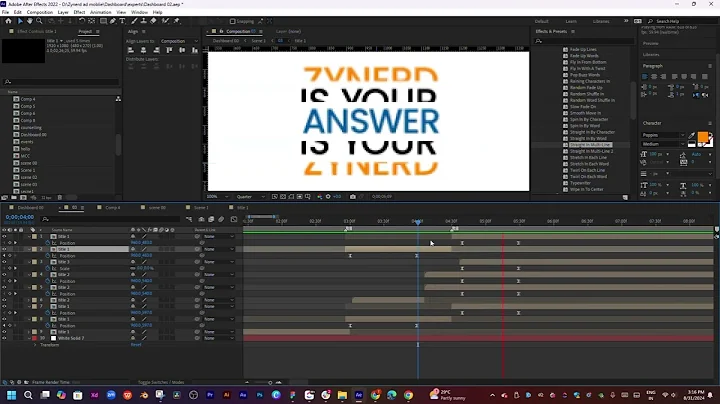Toggle Position stopwatch under layer 1

point(47,243)
